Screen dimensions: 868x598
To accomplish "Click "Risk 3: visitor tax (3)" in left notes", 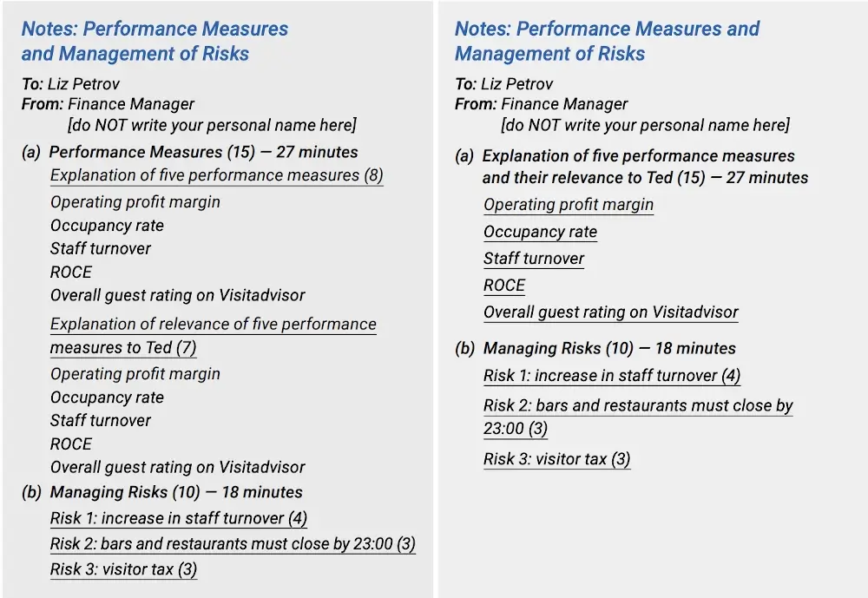I will (x=123, y=570).
